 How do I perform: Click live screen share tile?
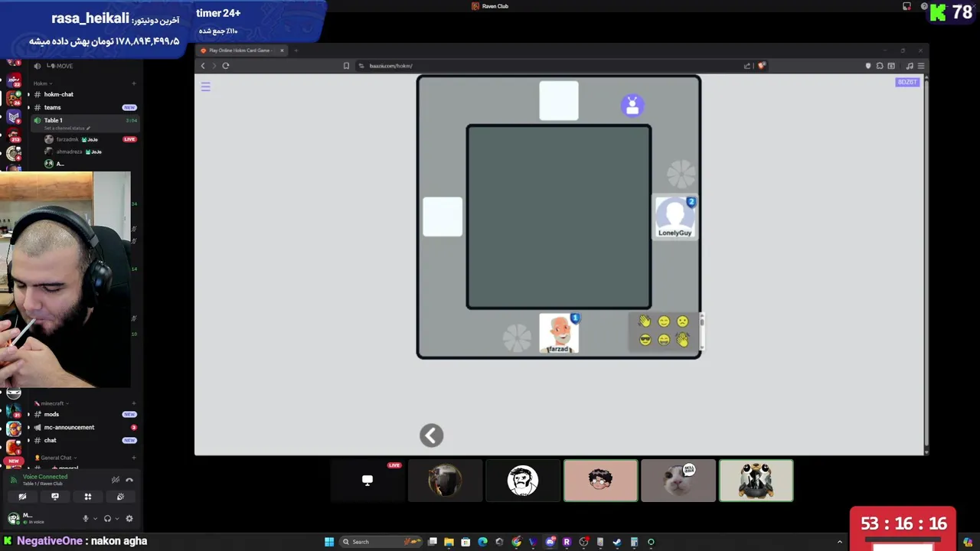click(367, 481)
